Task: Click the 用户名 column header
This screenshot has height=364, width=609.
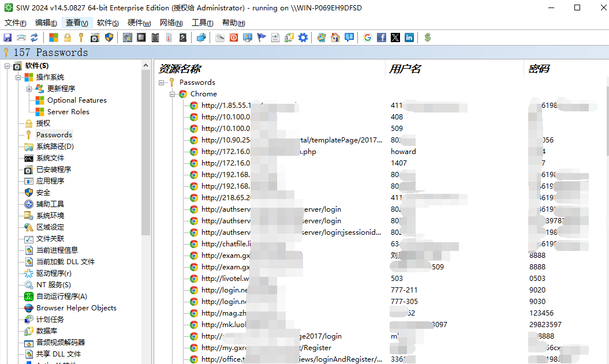Action: (x=405, y=69)
